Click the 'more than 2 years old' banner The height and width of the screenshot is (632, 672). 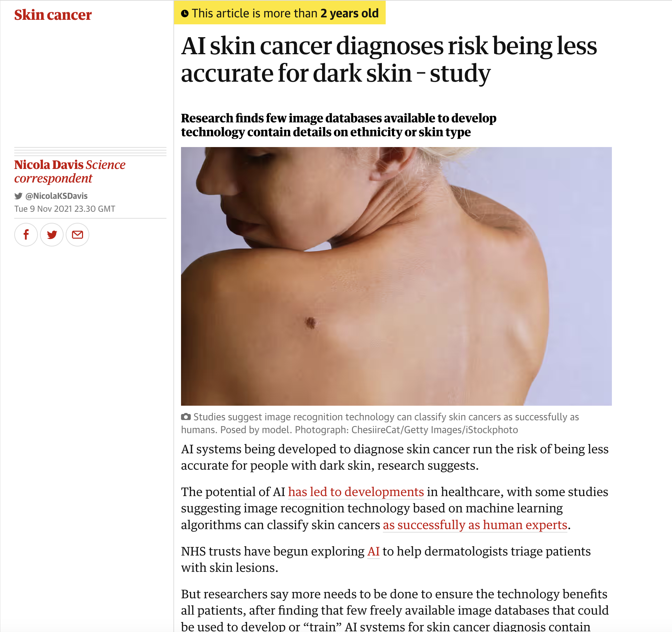pyautogui.click(x=280, y=13)
